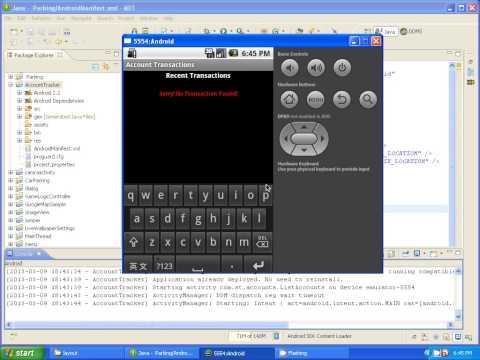Screen dimensions: 480x360
Task: Tap the Shift key on soft keyboard
Action: coord(134,242)
